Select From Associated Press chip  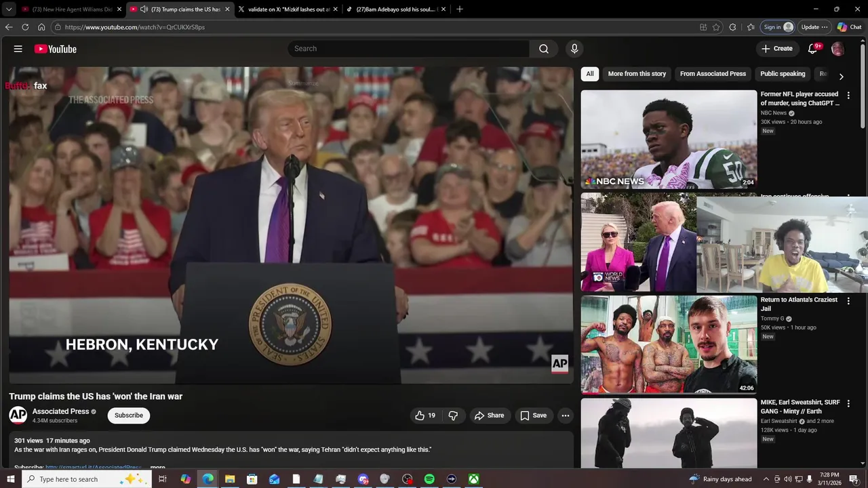point(713,74)
